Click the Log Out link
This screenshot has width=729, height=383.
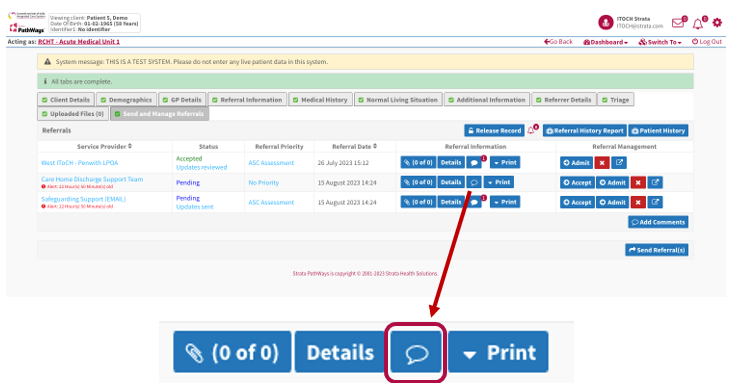pos(707,42)
